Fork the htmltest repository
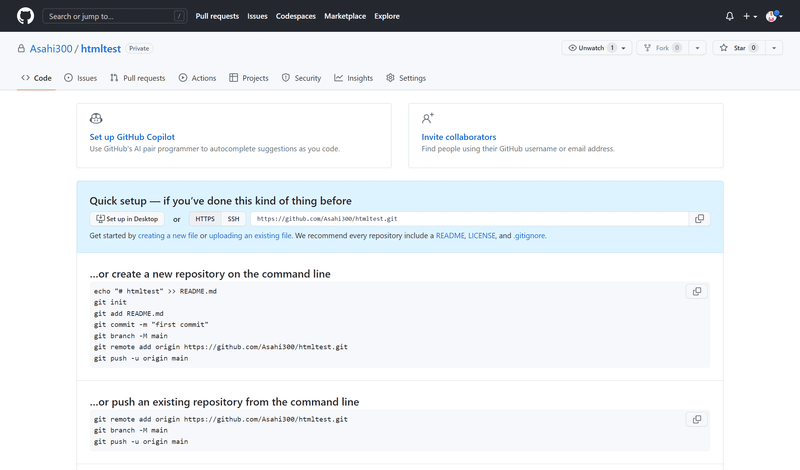800x470 pixels. 662,48
